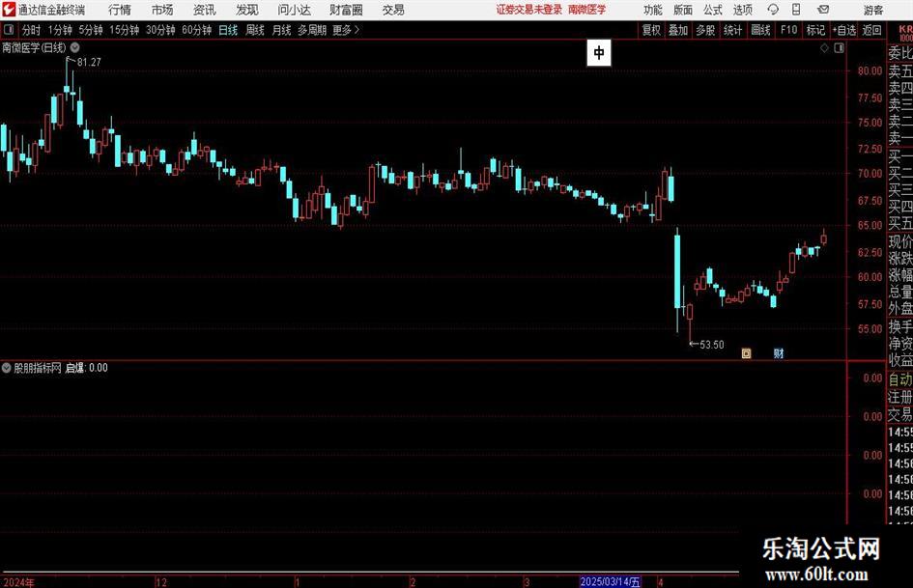Click the 2024年 label on time axis
Viewport: 913px width, 588px height.
[x=18, y=581]
